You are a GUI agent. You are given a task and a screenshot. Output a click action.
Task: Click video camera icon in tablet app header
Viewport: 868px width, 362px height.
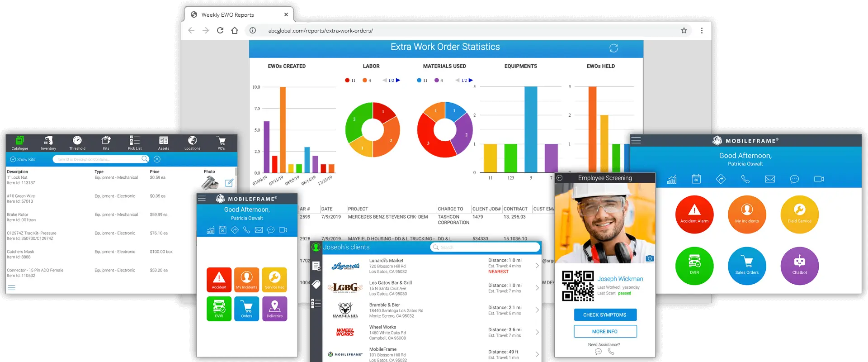click(x=819, y=179)
